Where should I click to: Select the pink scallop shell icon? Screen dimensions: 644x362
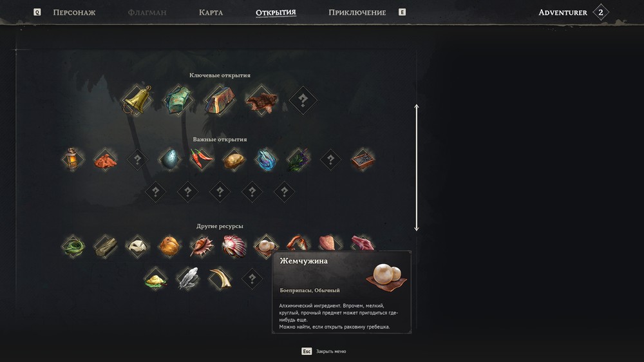[234, 246]
